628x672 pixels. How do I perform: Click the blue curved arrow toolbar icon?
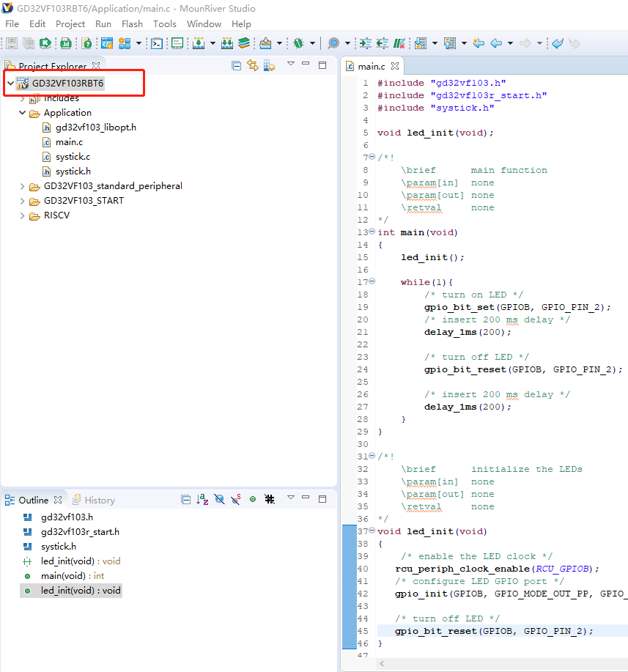(x=557, y=43)
